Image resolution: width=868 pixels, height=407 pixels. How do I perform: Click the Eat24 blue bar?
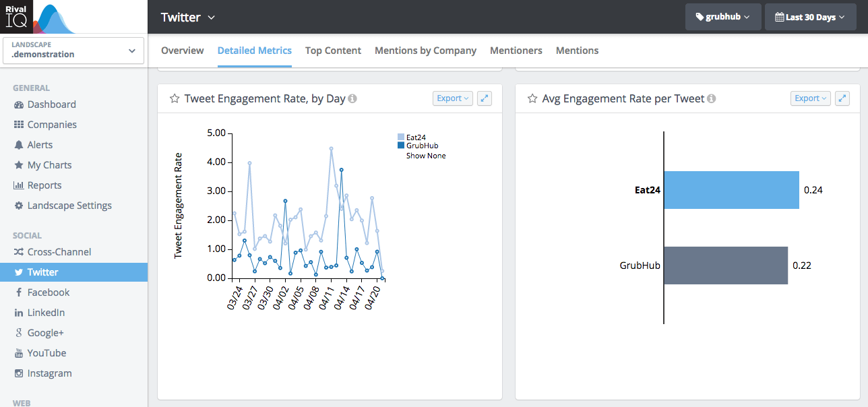731,190
